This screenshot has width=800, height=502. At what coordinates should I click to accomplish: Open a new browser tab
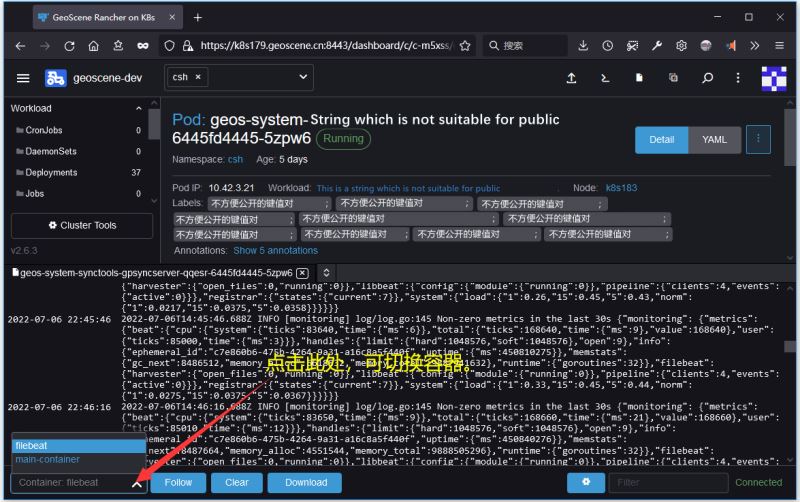coord(197,18)
